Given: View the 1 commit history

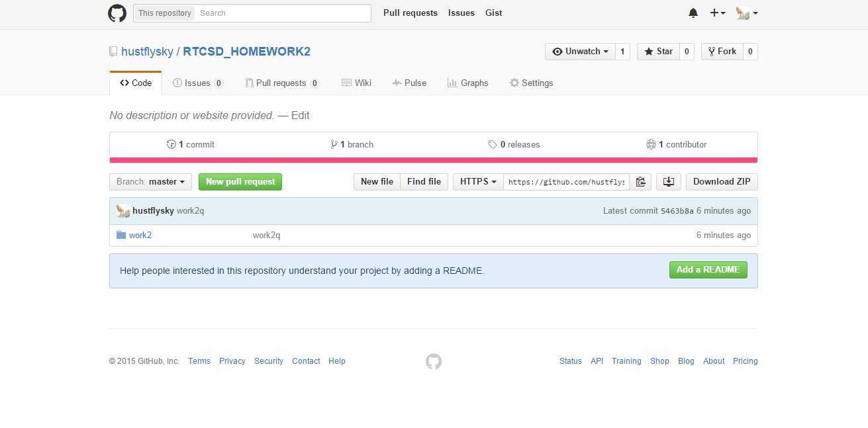Looking at the screenshot, I should point(191,144).
